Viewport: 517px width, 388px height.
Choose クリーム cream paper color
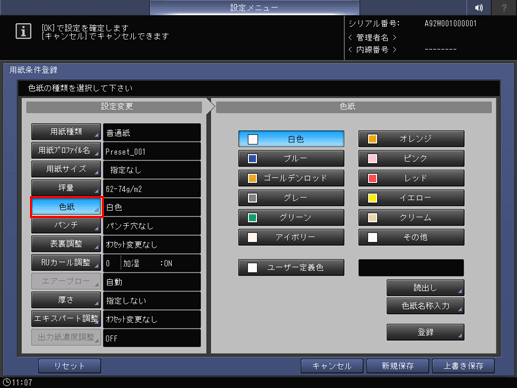[x=411, y=217]
